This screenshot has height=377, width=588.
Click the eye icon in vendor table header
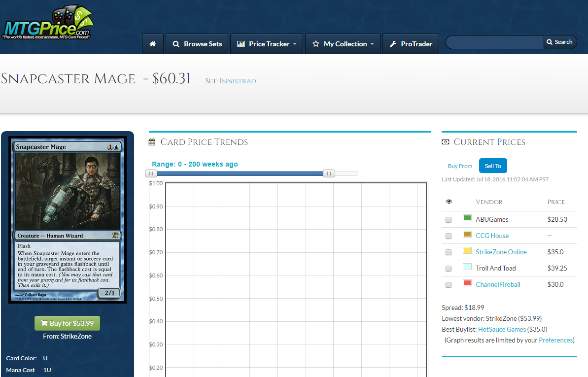(449, 202)
